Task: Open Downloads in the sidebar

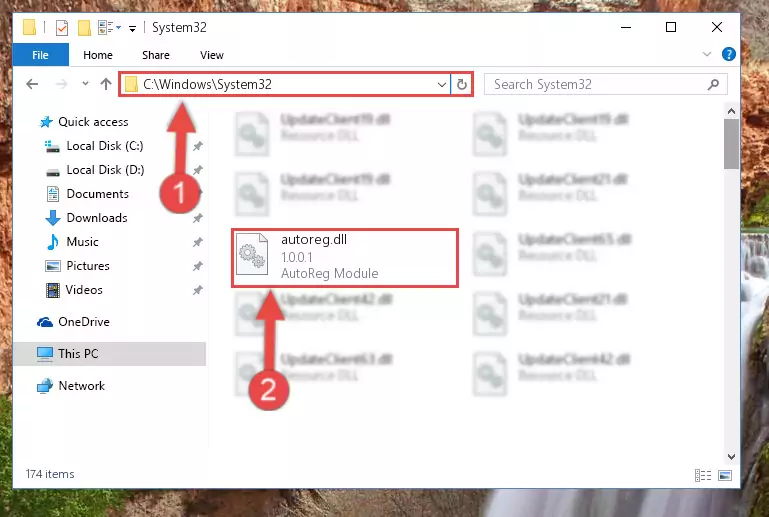Action: 97,218
